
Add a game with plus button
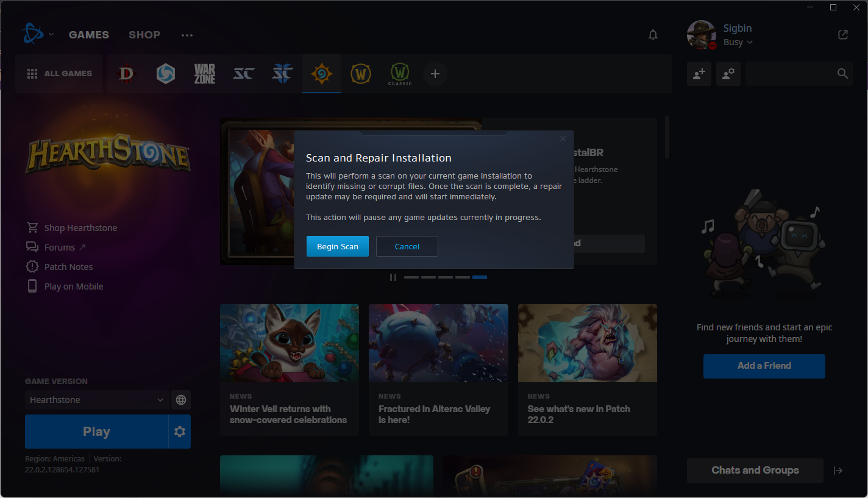(435, 74)
